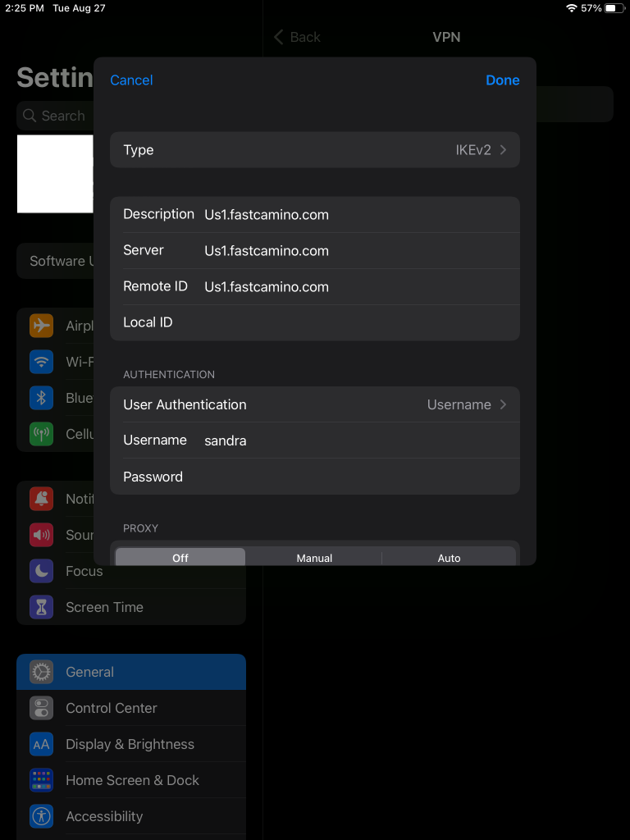Tap the Wi-Fi icon in sidebar
The height and width of the screenshot is (840, 630).
pos(41,362)
